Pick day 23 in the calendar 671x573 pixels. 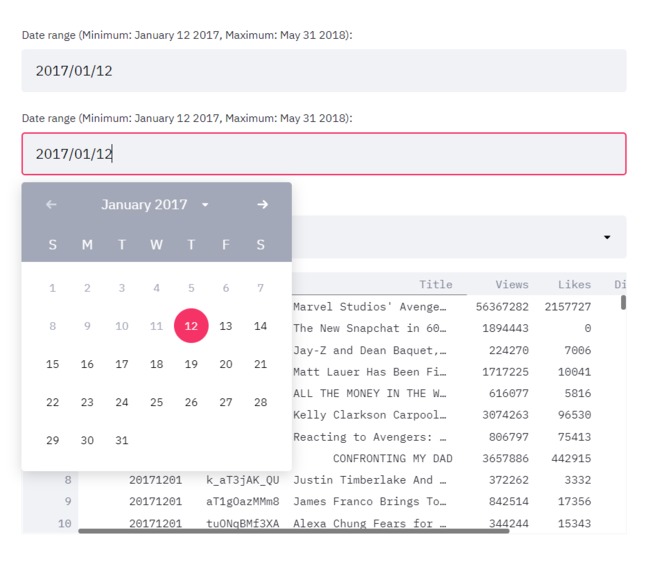coord(87,402)
